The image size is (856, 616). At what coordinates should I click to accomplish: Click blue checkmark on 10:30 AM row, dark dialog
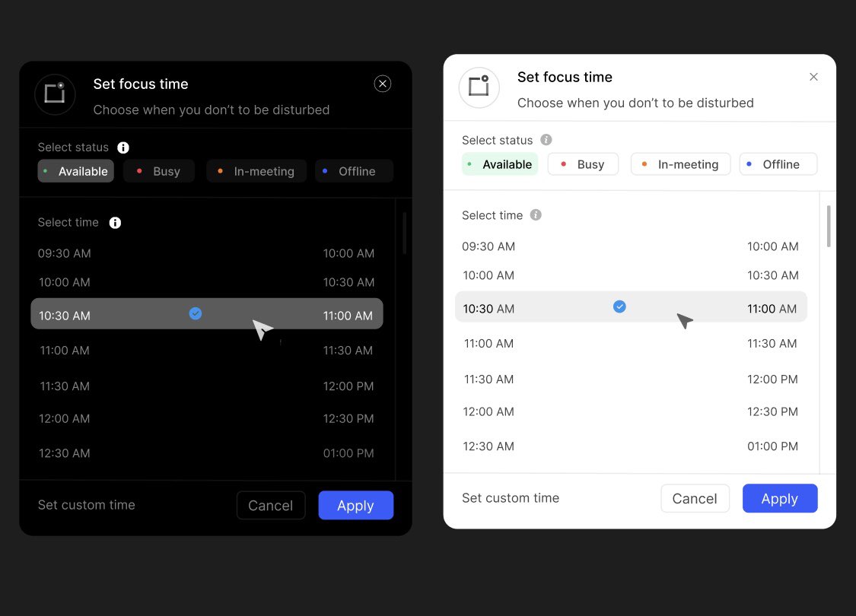[195, 313]
